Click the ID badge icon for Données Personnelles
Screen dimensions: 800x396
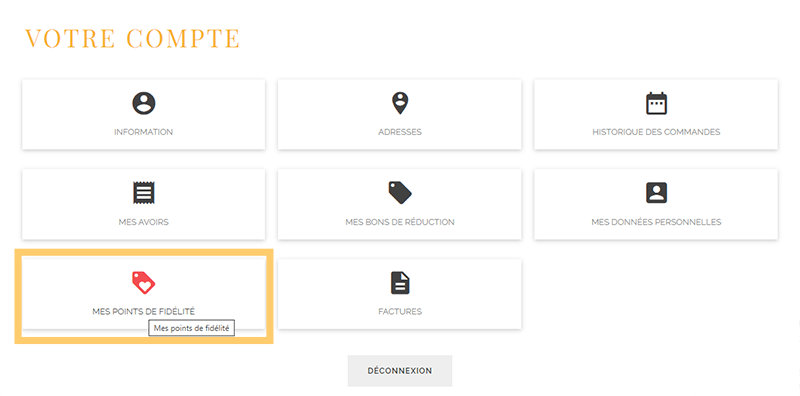click(x=656, y=193)
